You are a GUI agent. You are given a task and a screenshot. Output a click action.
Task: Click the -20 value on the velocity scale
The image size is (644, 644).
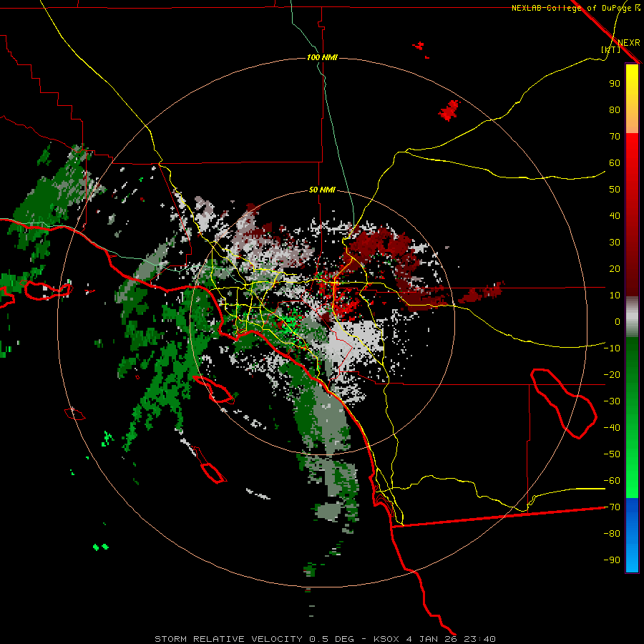point(612,375)
